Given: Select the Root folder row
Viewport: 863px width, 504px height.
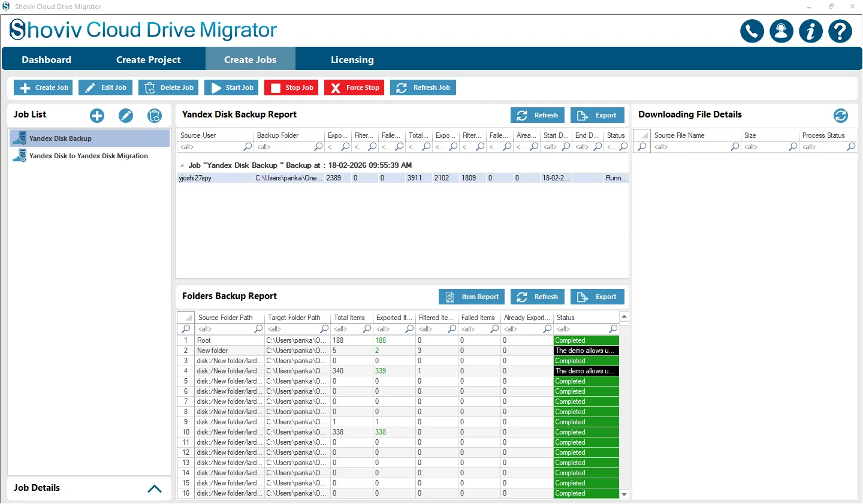Looking at the screenshot, I should [x=398, y=340].
